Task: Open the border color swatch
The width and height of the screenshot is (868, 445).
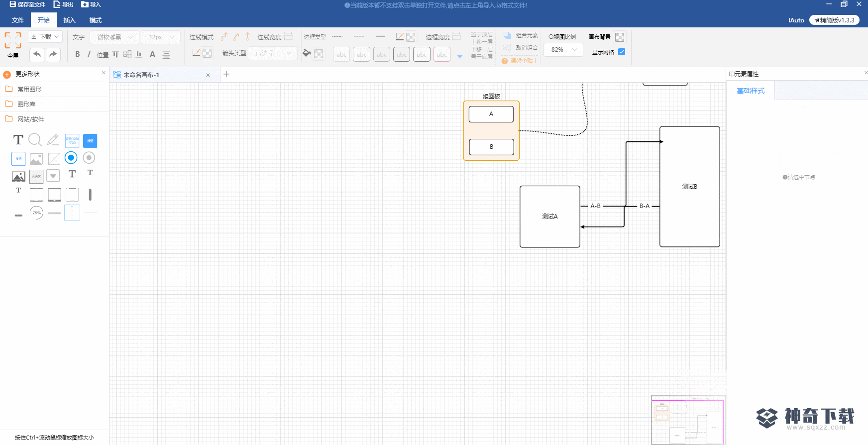Action: click(411, 37)
